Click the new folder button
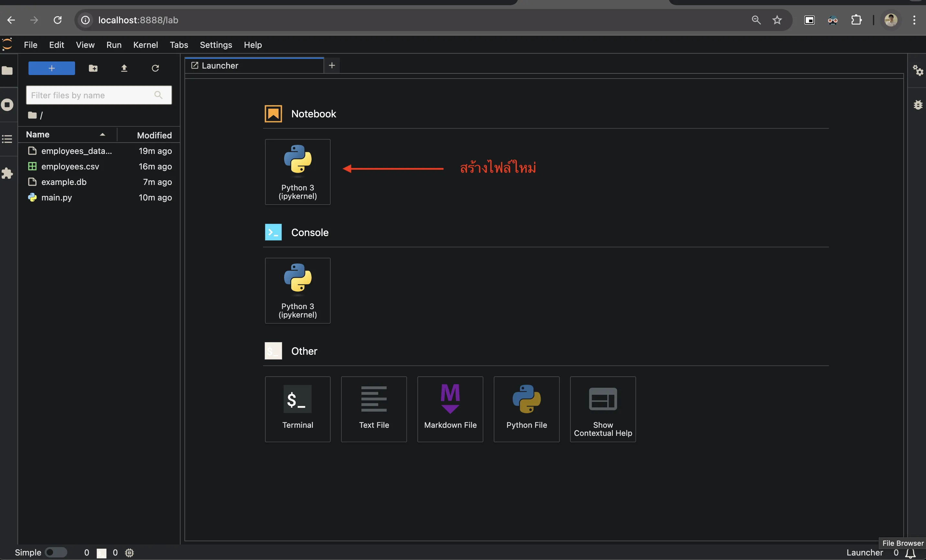926x560 pixels. point(93,68)
